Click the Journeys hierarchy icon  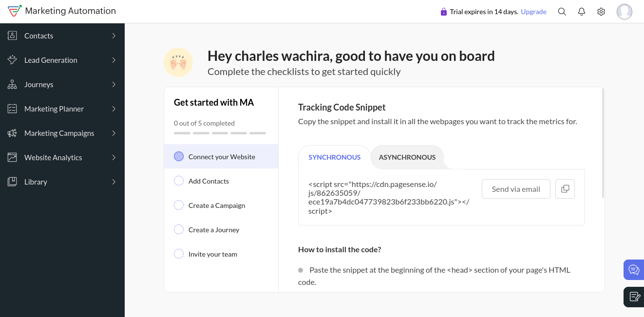(12, 84)
